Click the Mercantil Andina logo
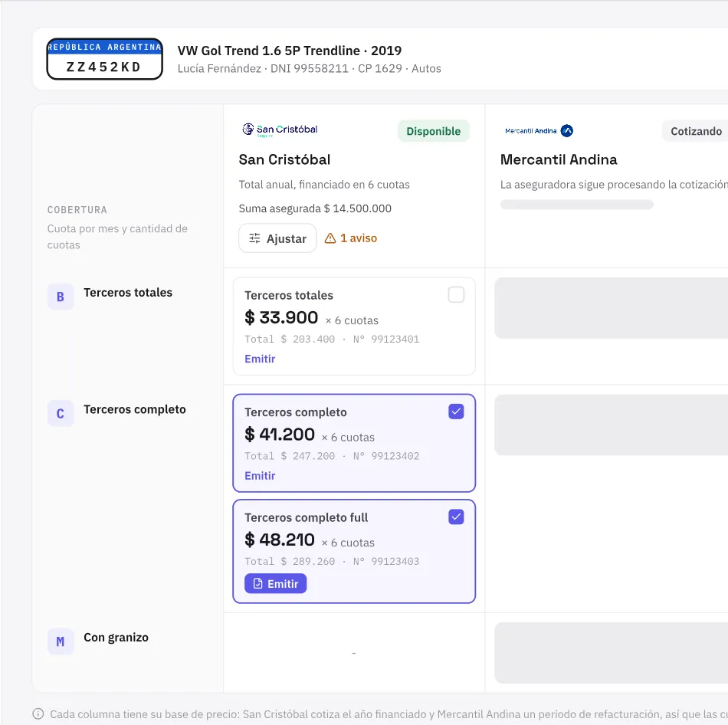The image size is (728, 725). pos(539,131)
